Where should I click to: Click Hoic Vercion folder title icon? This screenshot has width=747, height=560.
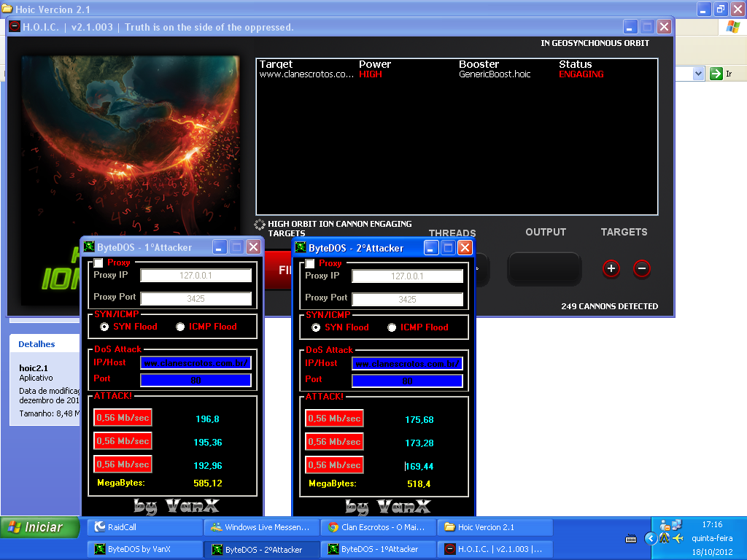7,9
